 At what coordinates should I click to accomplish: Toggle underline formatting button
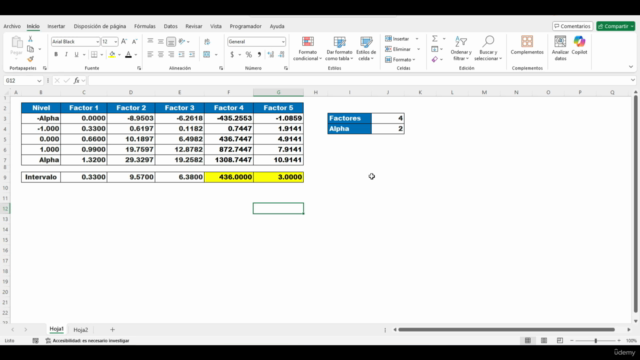pos(76,55)
